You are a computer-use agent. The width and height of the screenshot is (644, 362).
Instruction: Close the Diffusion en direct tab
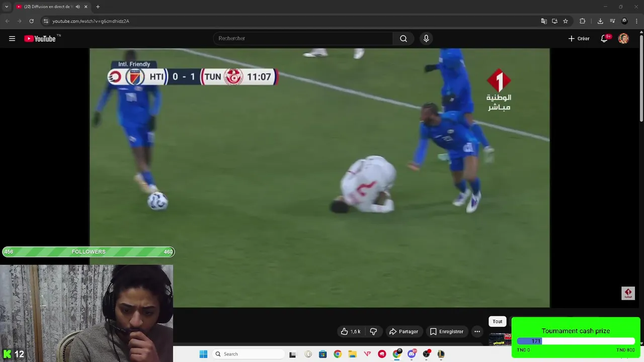86,7
